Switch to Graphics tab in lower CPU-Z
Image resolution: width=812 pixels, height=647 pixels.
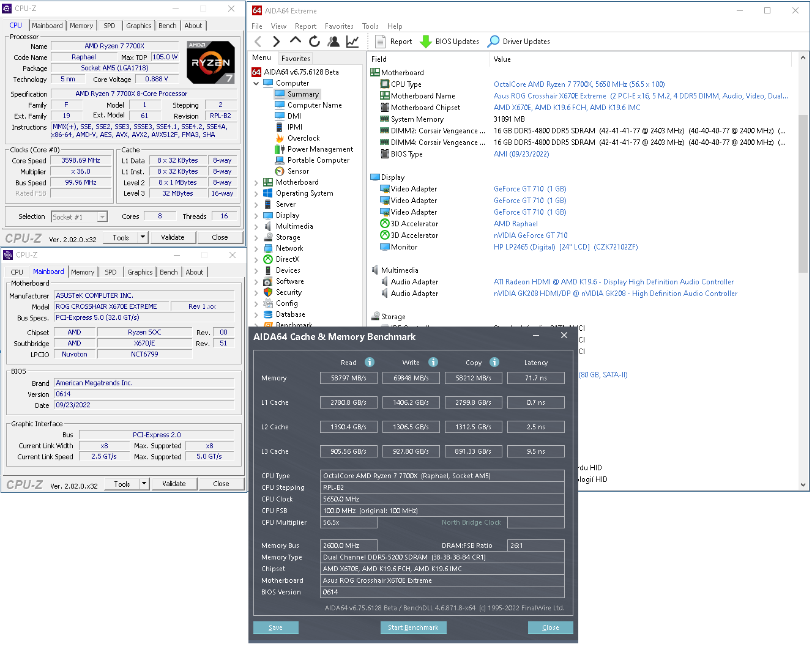(x=140, y=272)
